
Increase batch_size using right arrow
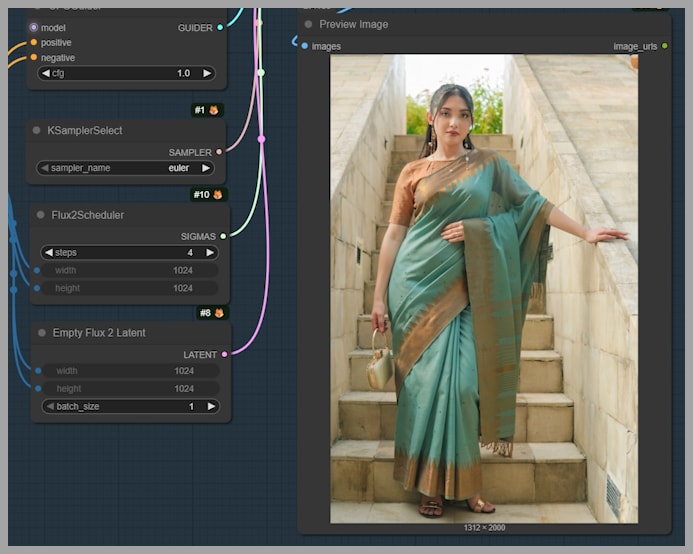coord(211,406)
